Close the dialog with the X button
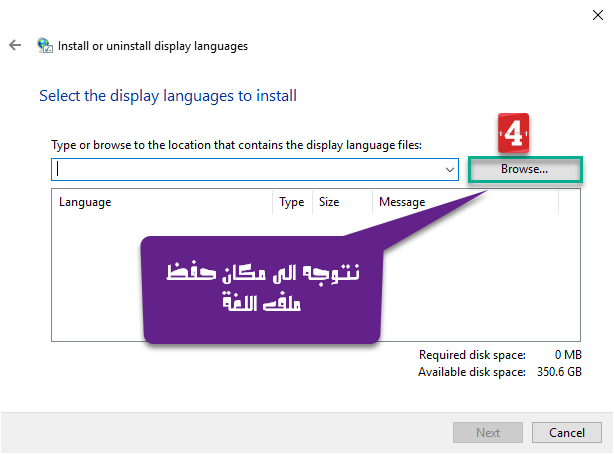Image resolution: width=614 pixels, height=454 pixels. (598, 15)
